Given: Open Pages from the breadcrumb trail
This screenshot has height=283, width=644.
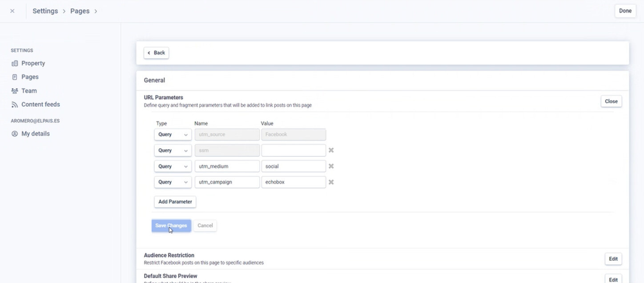Looking at the screenshot, I should 80,10.
